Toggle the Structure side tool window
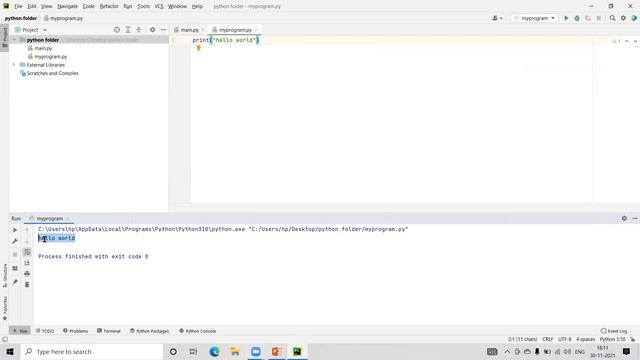Viewport: 640px width, 360px height. 5,276
